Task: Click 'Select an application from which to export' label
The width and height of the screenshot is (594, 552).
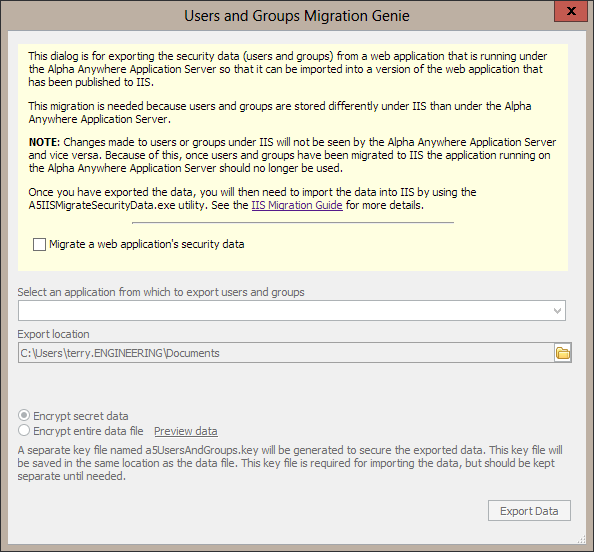Action: pyautogui.click(x=161, y=292)
